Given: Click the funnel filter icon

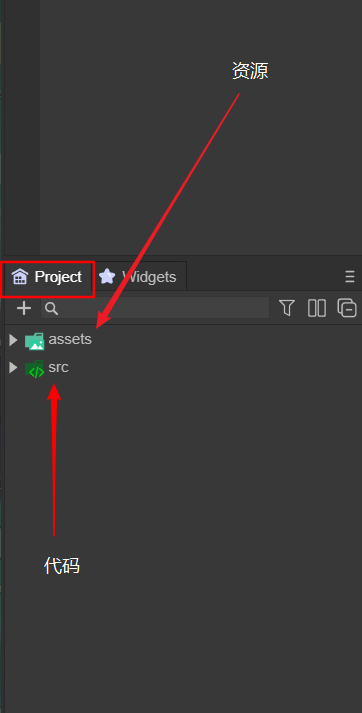Looking at the screenshot, I should (x=287, y=308).
